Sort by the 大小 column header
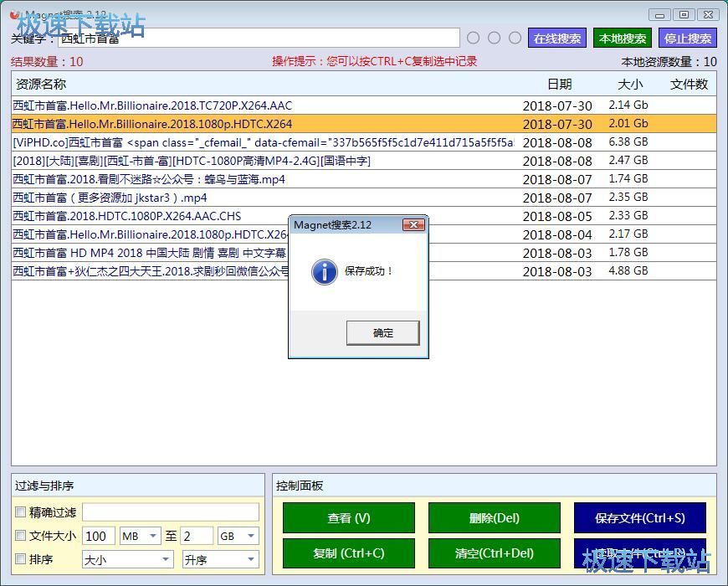 (630, 84)
